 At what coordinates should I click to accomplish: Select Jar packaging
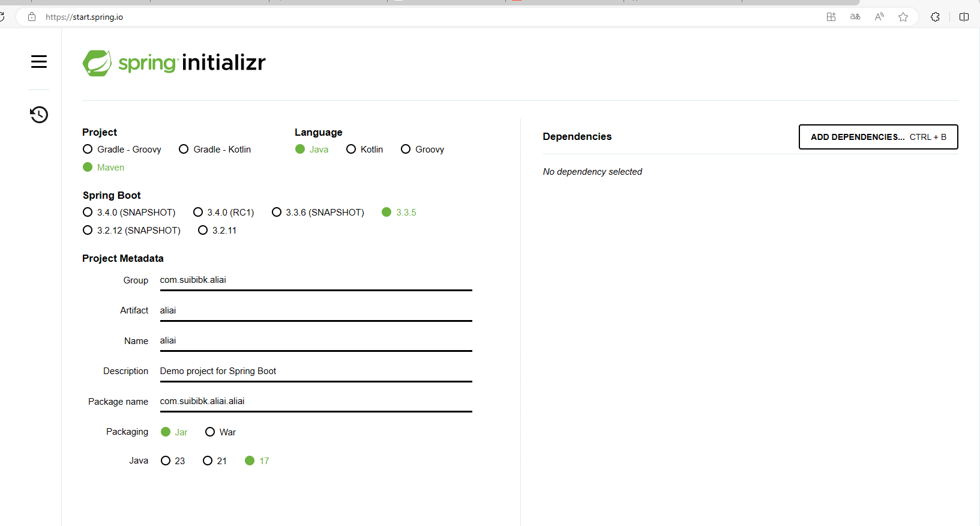pos(174,432)
